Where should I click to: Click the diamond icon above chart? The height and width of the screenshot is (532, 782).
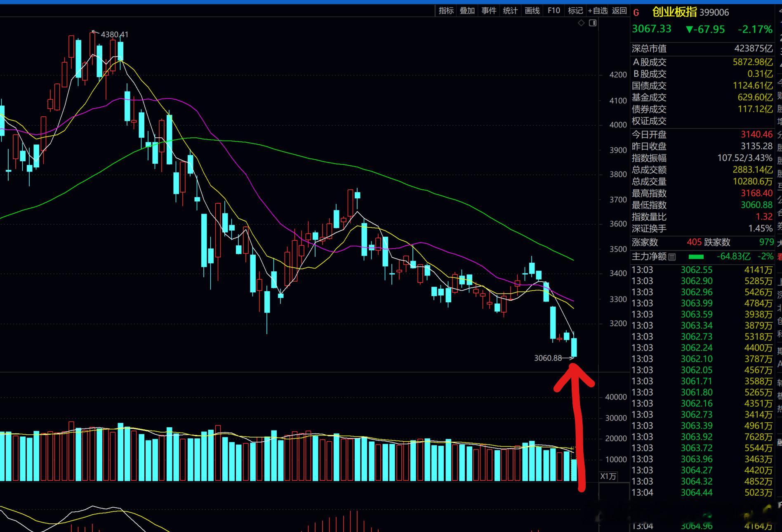click(x=581, y=23)
